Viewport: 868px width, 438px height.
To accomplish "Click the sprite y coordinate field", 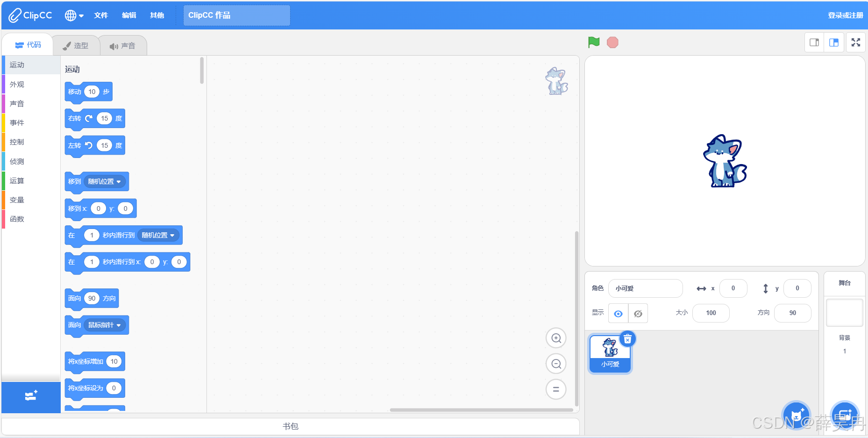I will 797,288.
